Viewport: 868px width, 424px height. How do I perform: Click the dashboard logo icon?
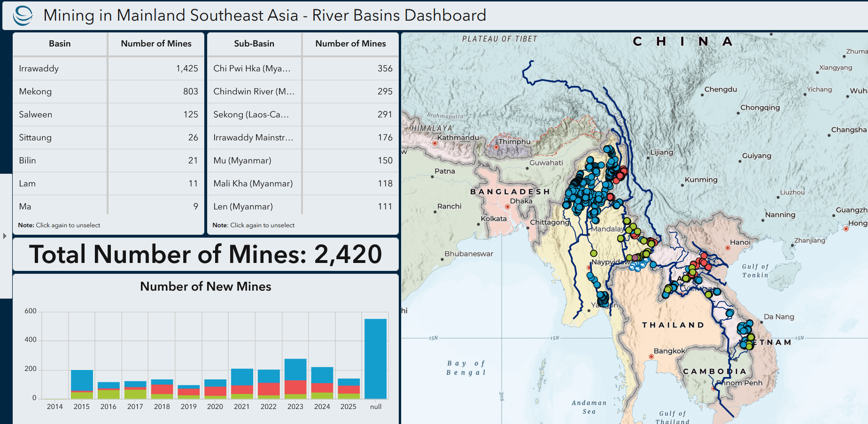point(23,15)
